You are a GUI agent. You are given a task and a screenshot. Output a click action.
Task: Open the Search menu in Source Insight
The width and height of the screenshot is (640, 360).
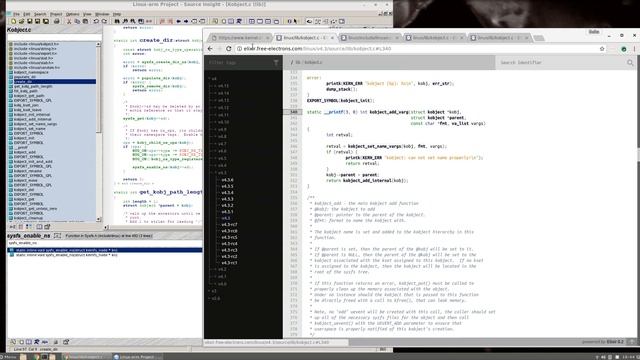point(40,14)
